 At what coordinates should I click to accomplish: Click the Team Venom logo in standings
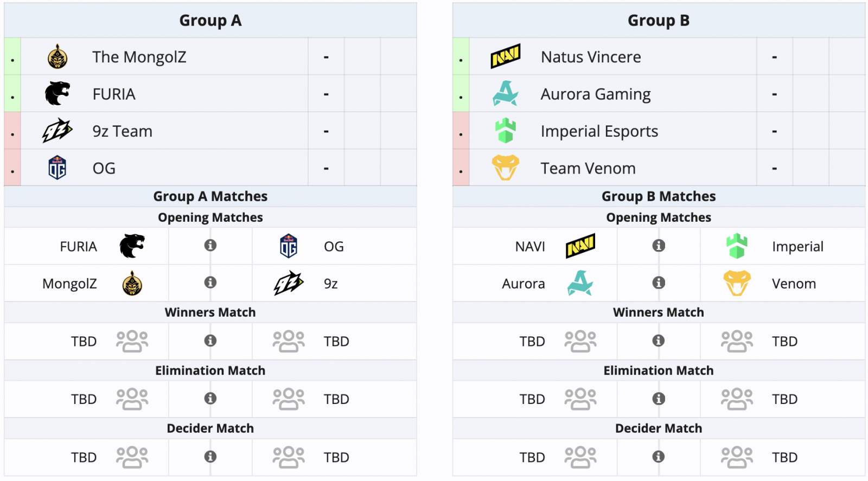click(505, 168)
